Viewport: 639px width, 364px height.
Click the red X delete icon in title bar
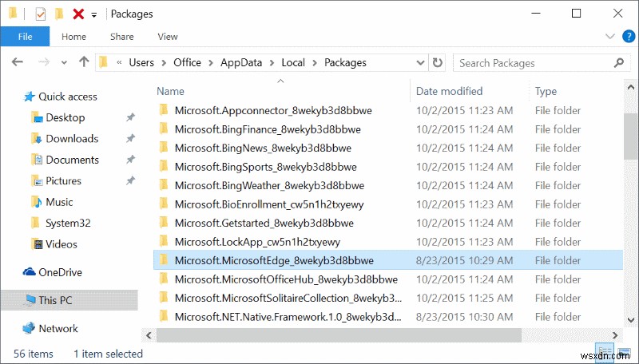78,14
